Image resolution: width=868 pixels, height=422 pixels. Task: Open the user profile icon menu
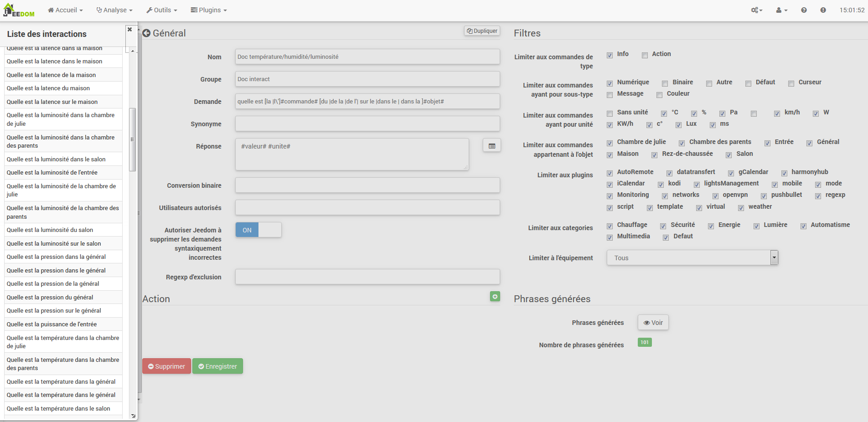click(x=781, y=10)
